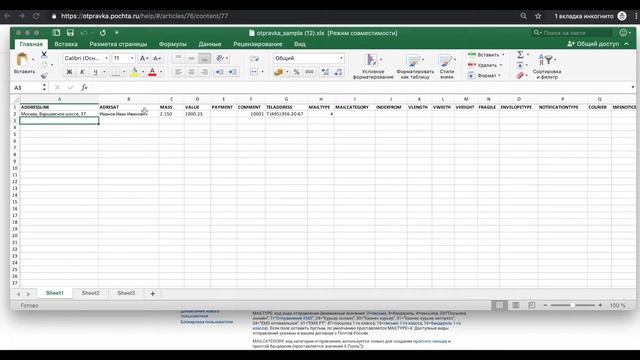Open the Sheet2 worksheet tab

click(90, 293)
